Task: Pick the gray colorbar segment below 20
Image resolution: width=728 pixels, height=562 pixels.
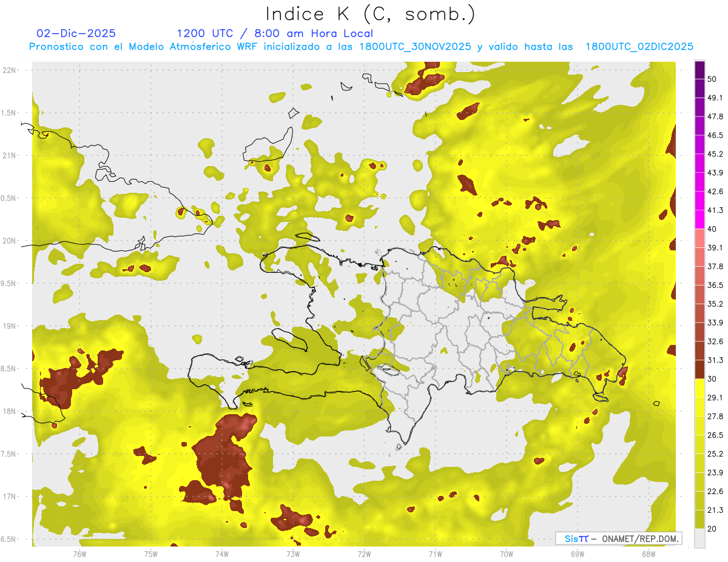Action: point(699,538)
